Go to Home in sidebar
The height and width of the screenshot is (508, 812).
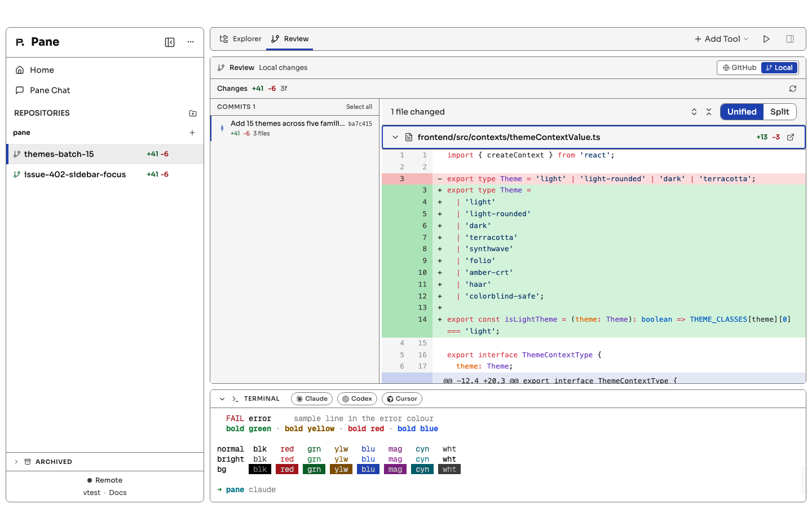pos(105,70)
